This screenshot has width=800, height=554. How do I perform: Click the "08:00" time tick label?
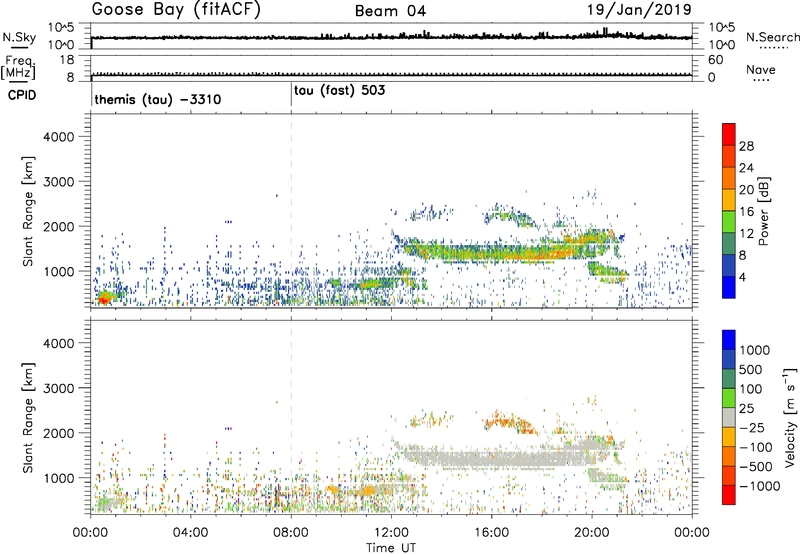tap(291, 533)
